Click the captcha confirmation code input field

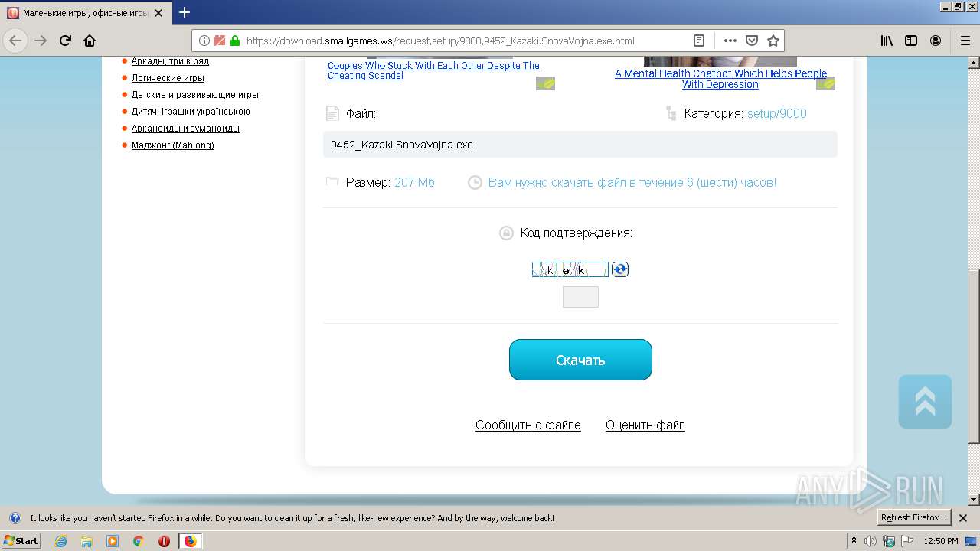click(580, 297)
